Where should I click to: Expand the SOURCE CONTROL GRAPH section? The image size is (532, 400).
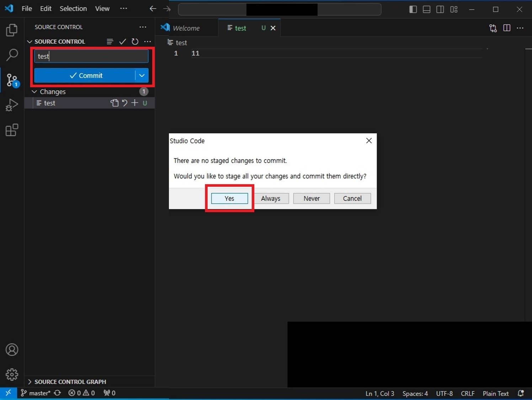click(x=30, y=382)
